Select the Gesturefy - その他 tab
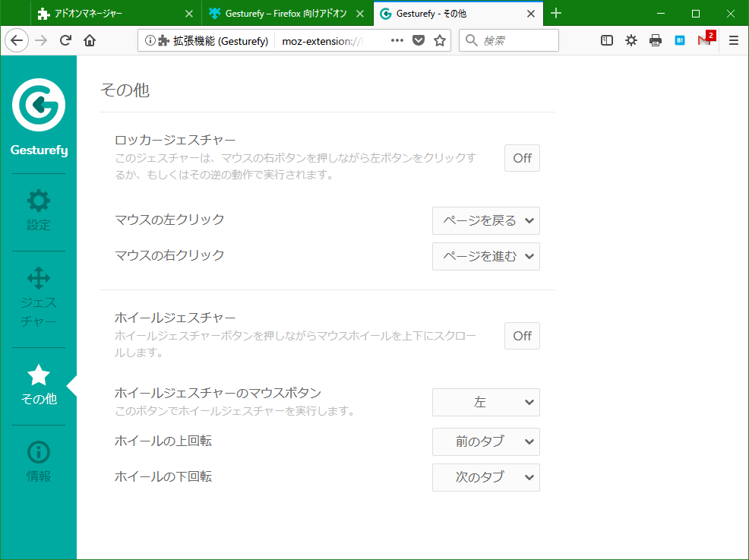 [457, 14]
